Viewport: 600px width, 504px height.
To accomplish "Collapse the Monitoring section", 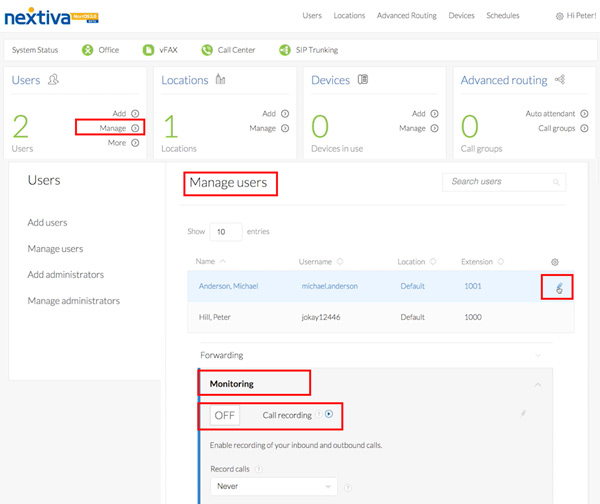I will (538, 384).
